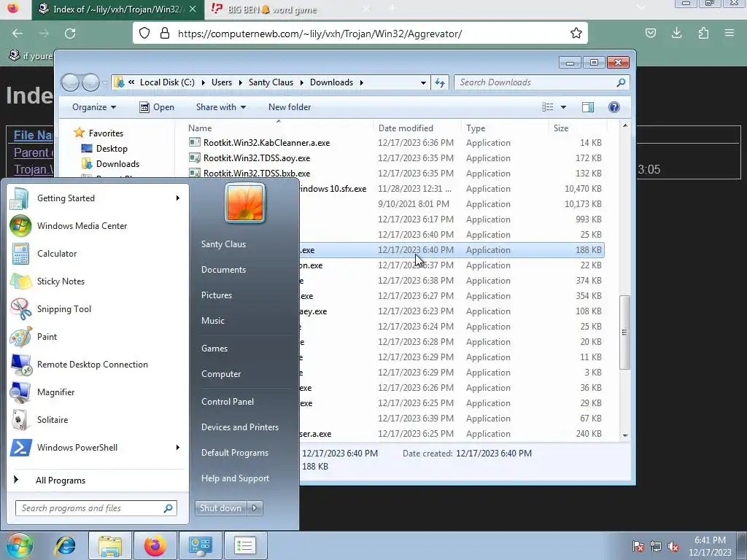
Task: Click the Santy Claus user folder link
Action: [223, 244]
